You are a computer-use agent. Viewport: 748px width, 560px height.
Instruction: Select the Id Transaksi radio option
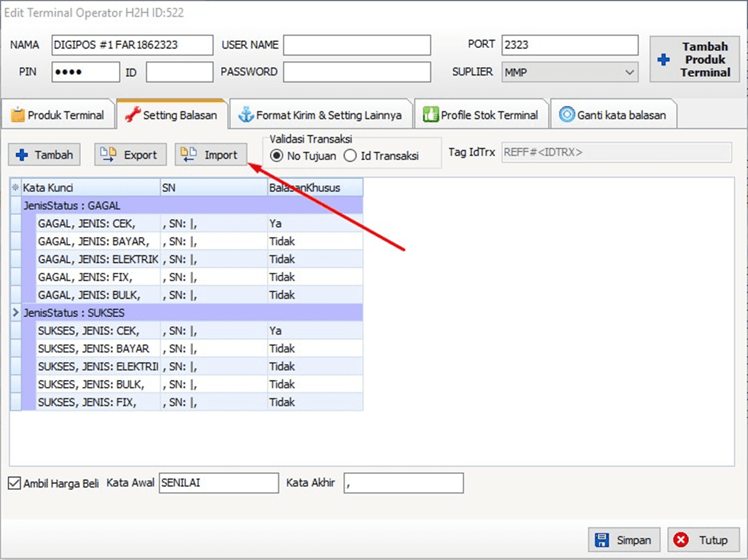pyautogui.click(x=350, y=155)
